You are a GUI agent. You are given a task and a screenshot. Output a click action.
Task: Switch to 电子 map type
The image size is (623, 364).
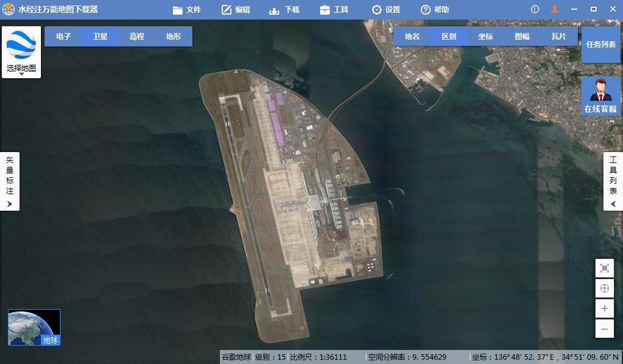click(63, 37)
